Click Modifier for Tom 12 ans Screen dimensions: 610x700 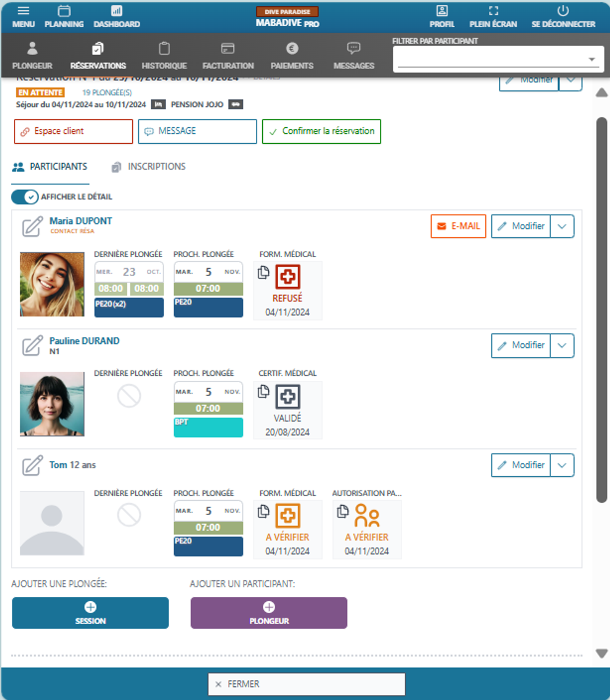coord(521,465)
